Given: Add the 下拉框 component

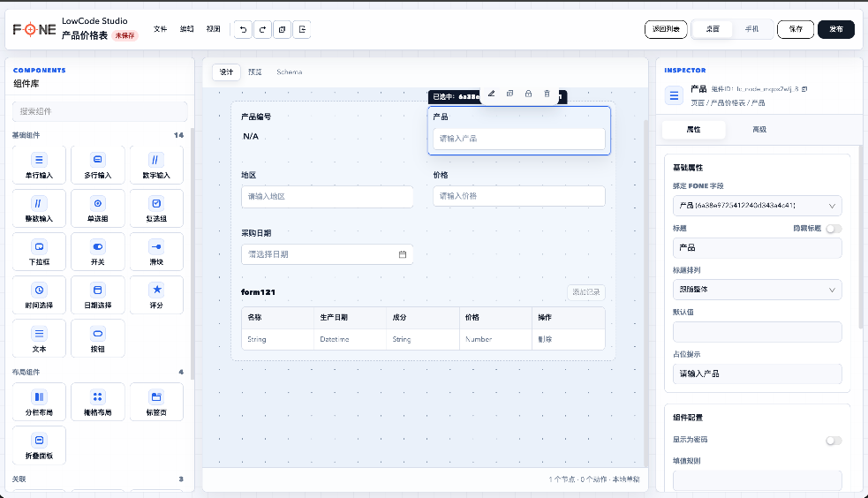Looking at the screenshot, I should 40,252.
